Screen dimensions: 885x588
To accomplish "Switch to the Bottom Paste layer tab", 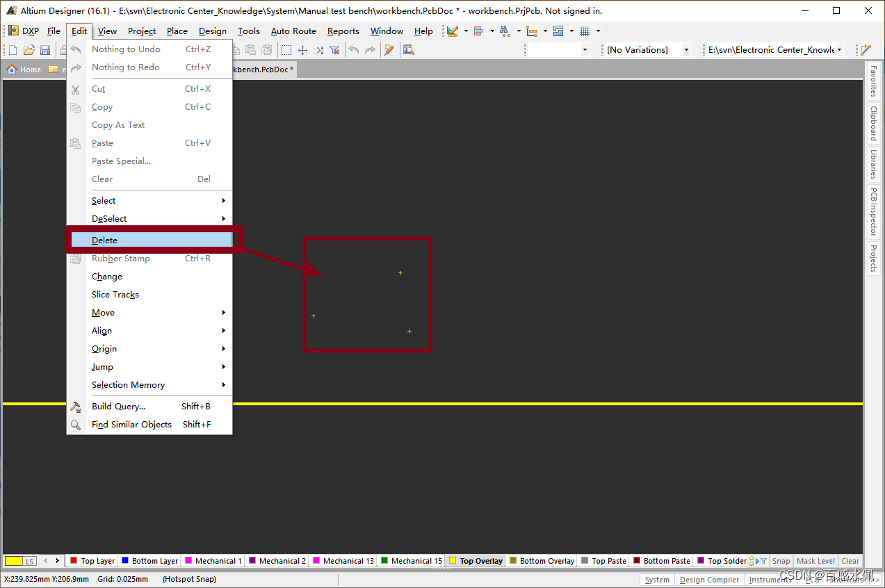I will click(x=661, y=561).
